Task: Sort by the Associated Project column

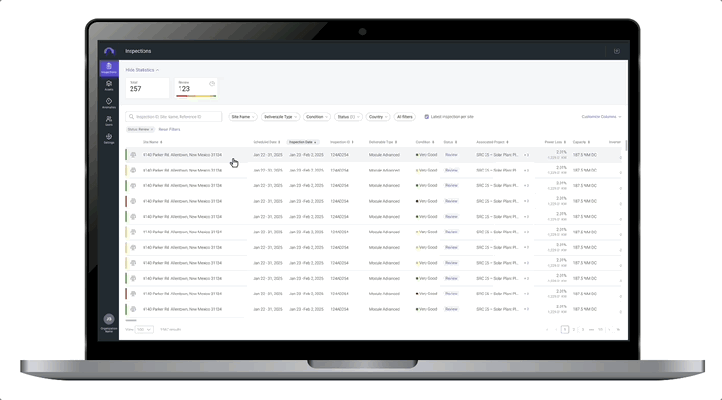Action: [492, 142]
